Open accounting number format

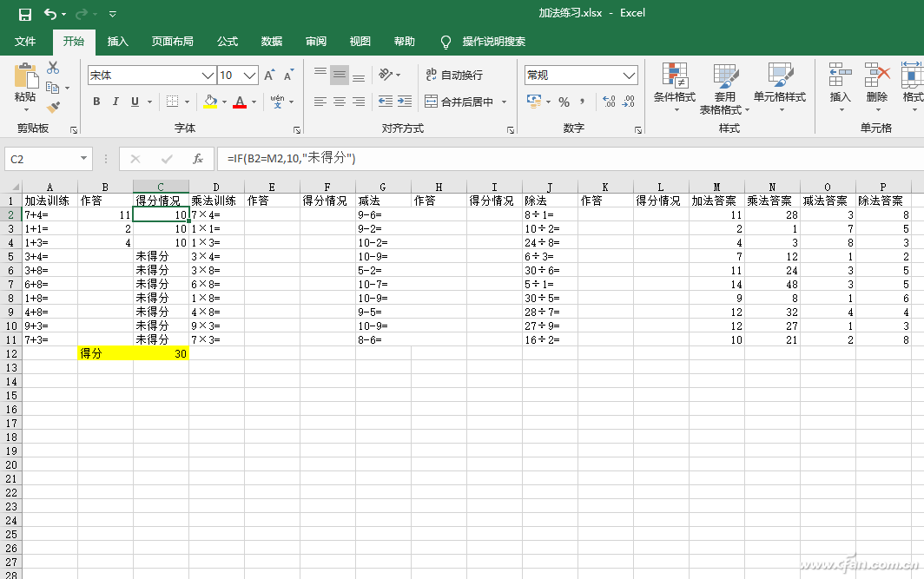534,102
